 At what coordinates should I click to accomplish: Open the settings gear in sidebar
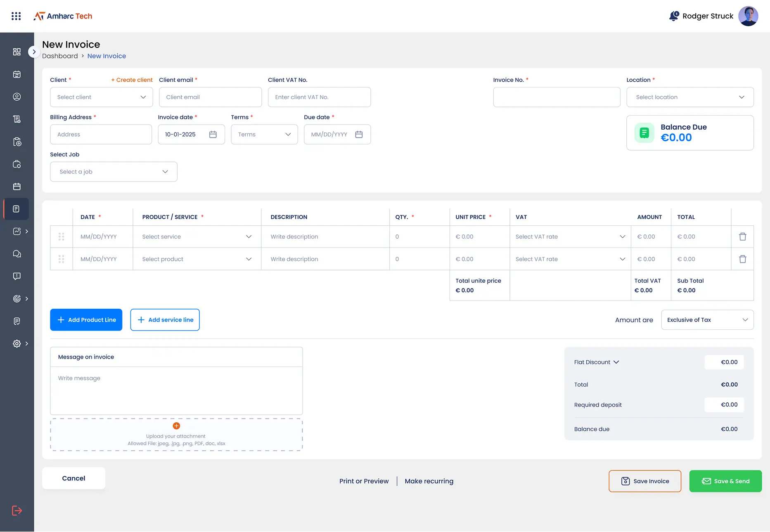point(17,343)
